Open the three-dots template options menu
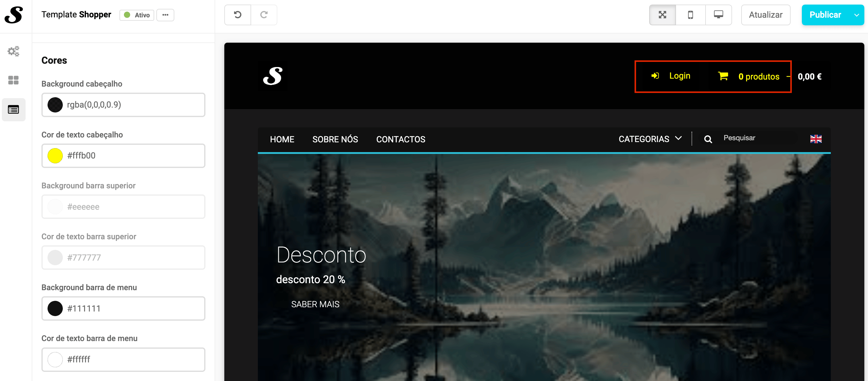Screen dimensions: 868x381 (x=165, y=15)
